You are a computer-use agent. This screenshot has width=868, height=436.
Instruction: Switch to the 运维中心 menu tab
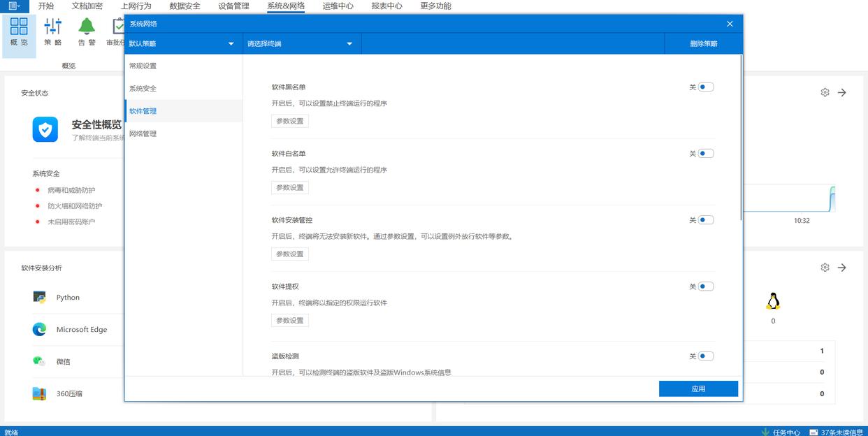pos(338,6)
